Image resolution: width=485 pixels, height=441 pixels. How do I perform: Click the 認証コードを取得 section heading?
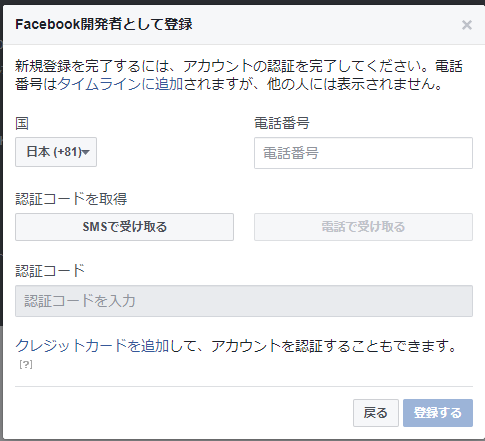point(71,199)
